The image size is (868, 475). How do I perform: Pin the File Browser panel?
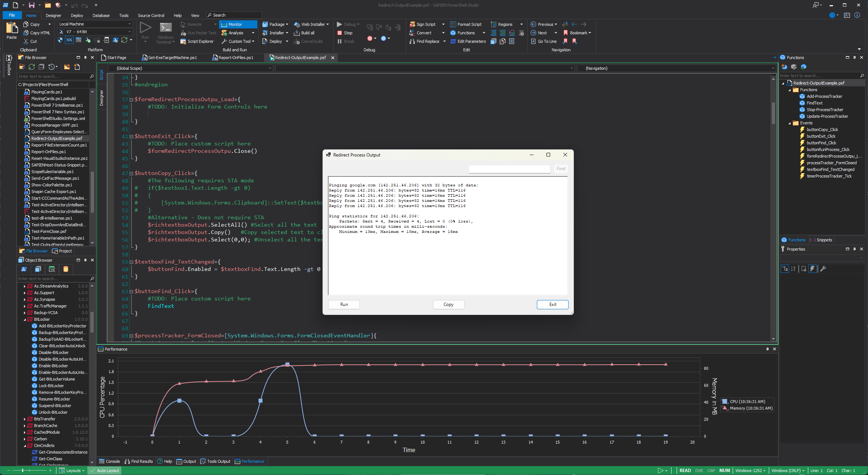coord(85,58)
